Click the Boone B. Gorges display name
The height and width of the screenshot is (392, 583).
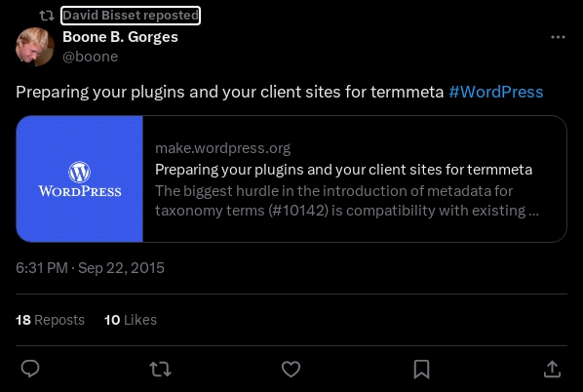click(x=120, y=37)
